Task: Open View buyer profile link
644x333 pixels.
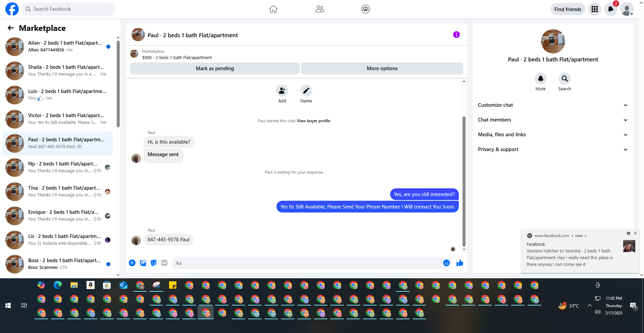Action: (314, 121)
